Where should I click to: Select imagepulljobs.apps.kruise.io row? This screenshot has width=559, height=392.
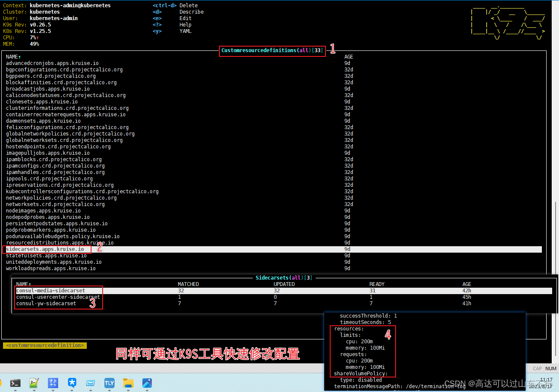(x=274, y=153)
